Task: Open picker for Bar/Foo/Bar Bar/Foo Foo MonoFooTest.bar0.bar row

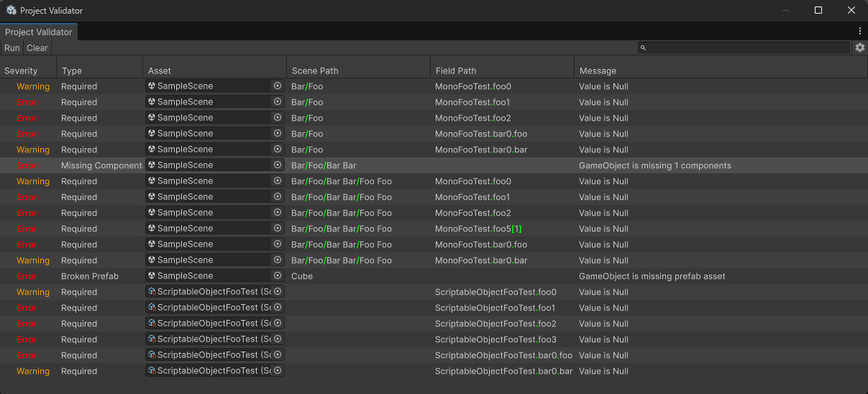Action: point(278,260)
